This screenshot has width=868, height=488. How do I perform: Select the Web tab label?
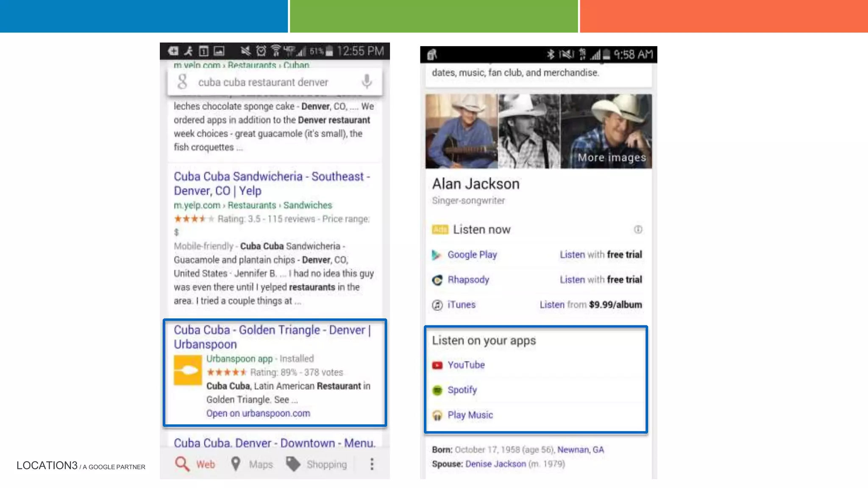pos(206,464)
